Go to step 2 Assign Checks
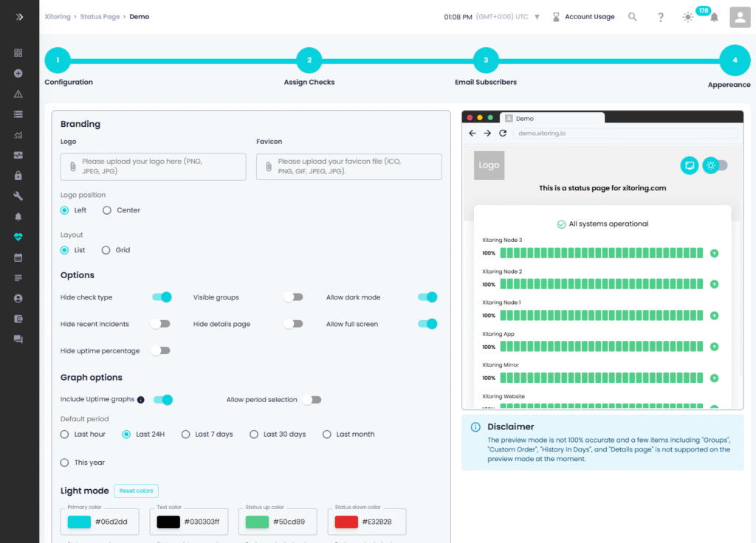 309,60
